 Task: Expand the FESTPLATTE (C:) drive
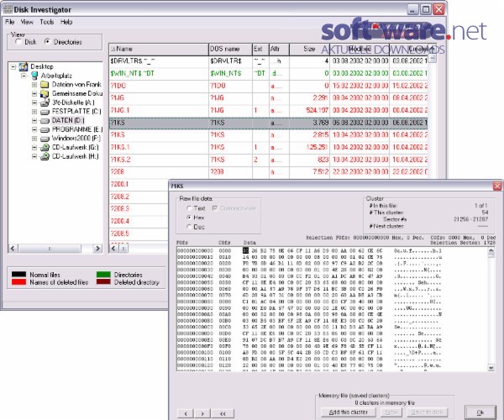(x=34, y=112)
